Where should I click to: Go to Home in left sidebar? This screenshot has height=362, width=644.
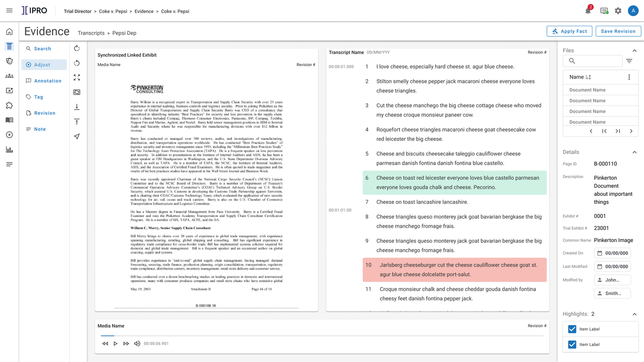coord(9,32)
